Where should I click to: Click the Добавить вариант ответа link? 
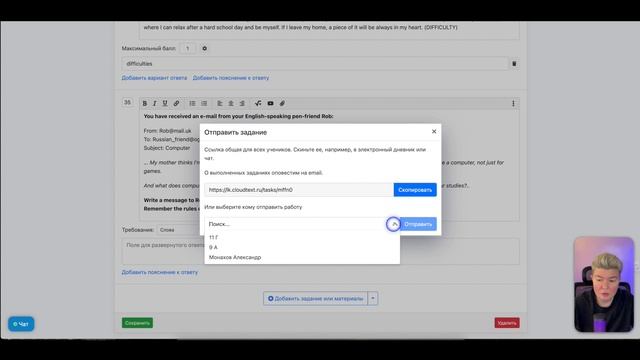[154, 78]
